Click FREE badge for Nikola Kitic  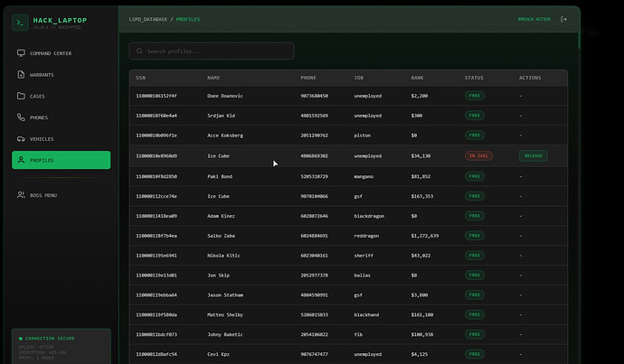coord(475,256)
